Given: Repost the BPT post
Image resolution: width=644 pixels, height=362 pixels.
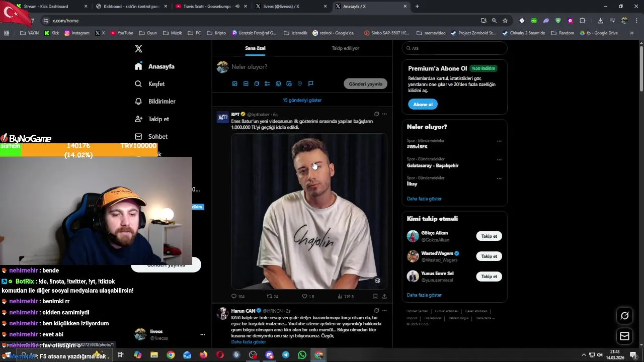Looking at the screenshot, I should coord(272,297).
